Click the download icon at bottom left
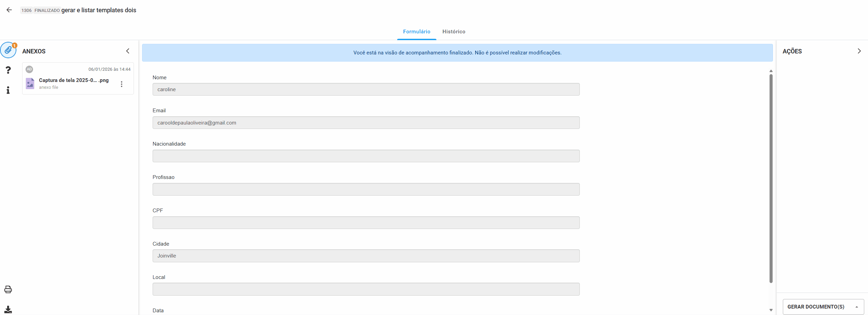The height and width of the screenshot is (315, 868). coord(8,310)
